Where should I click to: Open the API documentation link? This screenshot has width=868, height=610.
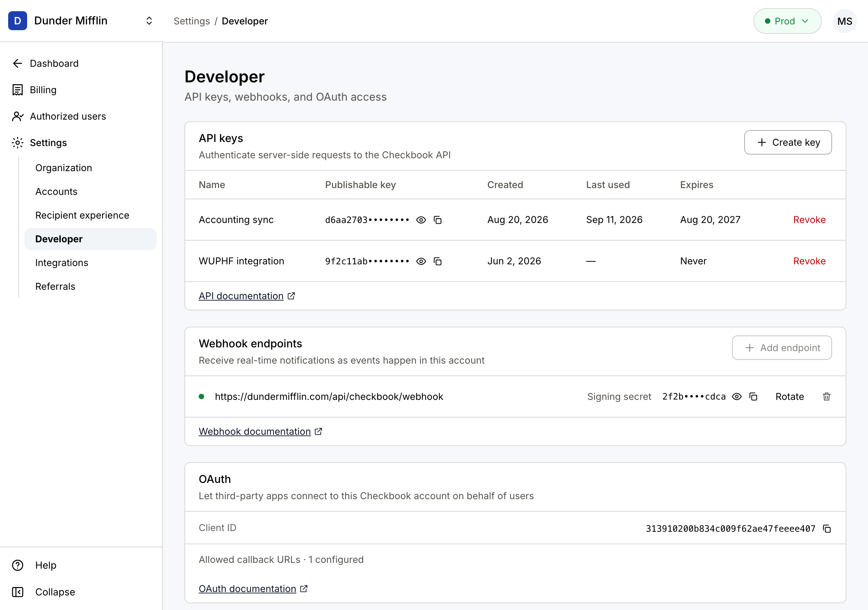click(x=241, y=296)
